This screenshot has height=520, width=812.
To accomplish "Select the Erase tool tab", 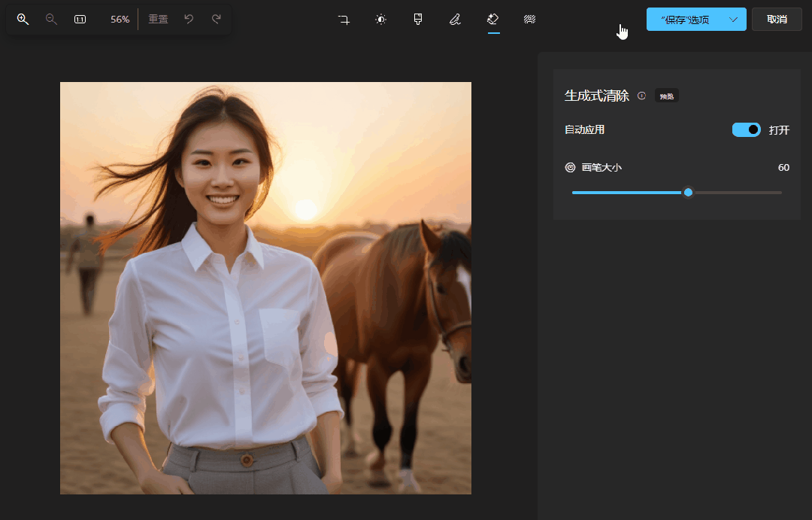I will (x=493, y=20).
